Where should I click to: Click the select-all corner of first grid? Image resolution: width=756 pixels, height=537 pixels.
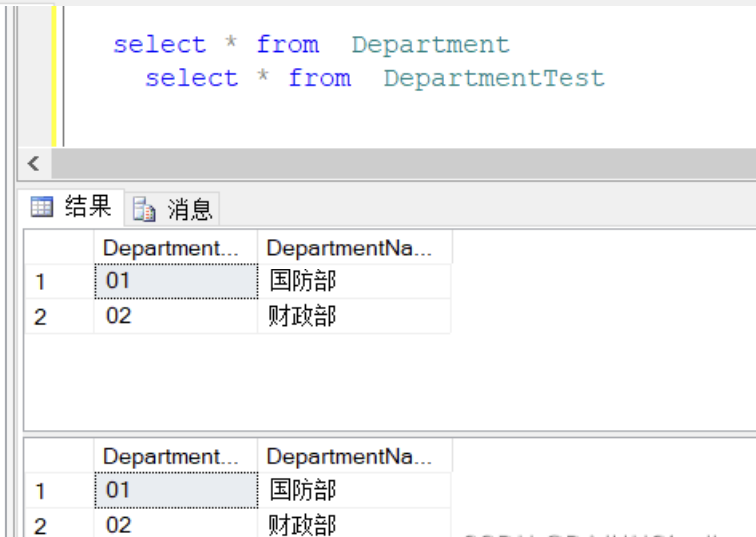click(x=58, y=247)
